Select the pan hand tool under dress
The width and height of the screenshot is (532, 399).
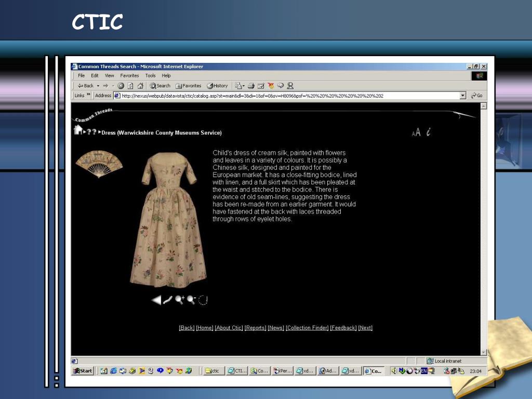(168, 300)
